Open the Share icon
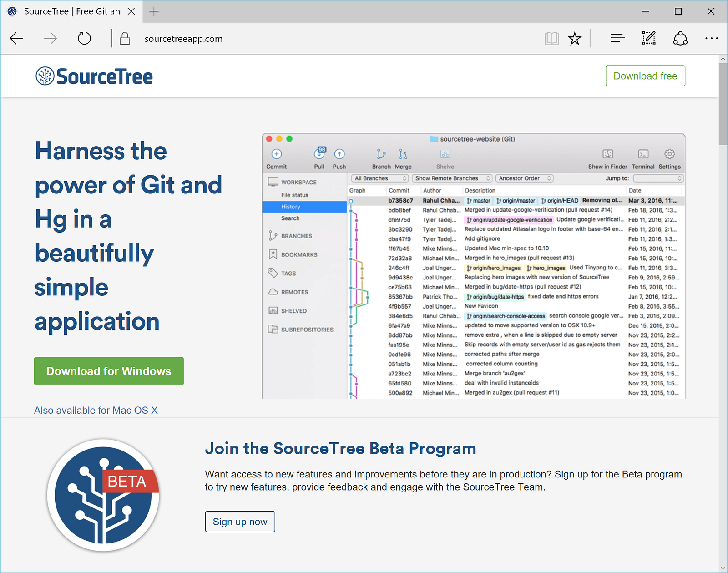Screen dimensions: 728x573 (680, 39)
